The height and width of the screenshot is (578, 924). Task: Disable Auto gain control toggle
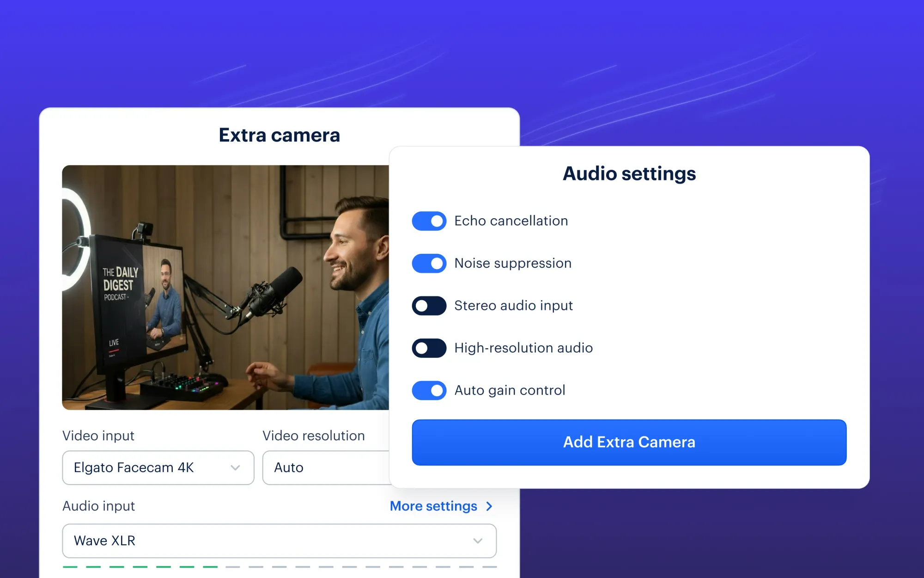tap(429, 390)
